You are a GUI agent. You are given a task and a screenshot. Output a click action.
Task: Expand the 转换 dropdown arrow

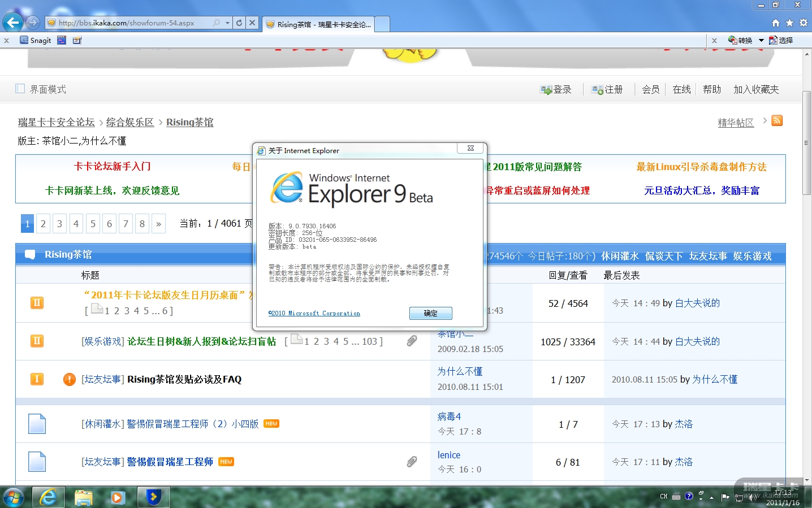[x=761, y=40]
